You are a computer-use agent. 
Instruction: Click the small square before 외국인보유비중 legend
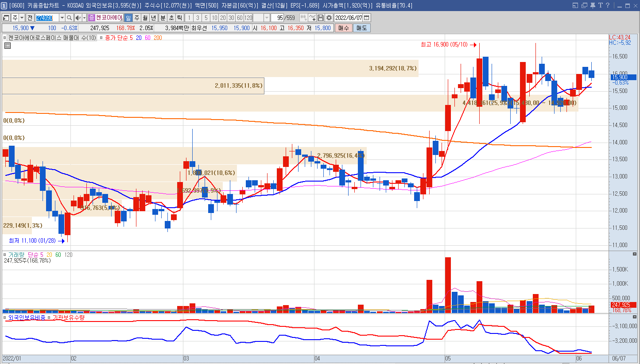(x=5, y=318)
